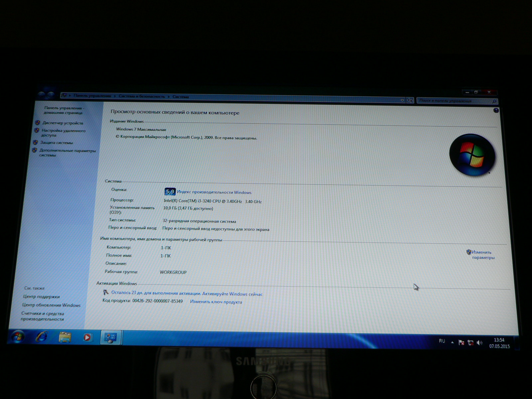532x399 pixels.
Task: Open Windows Media Player from taskbar
Action: point(87,337)
